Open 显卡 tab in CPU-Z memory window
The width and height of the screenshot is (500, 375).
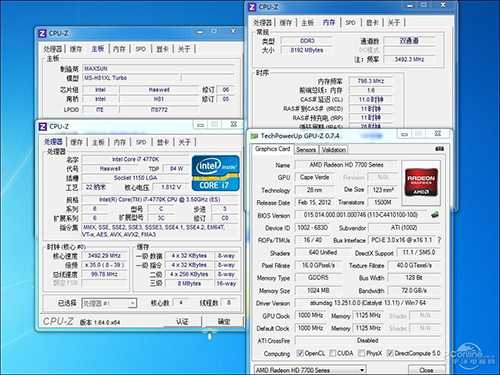click(x=372, y=22)
